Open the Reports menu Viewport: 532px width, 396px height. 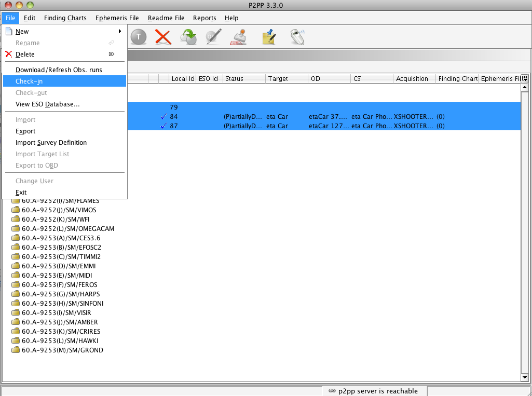tap(204, 18)
